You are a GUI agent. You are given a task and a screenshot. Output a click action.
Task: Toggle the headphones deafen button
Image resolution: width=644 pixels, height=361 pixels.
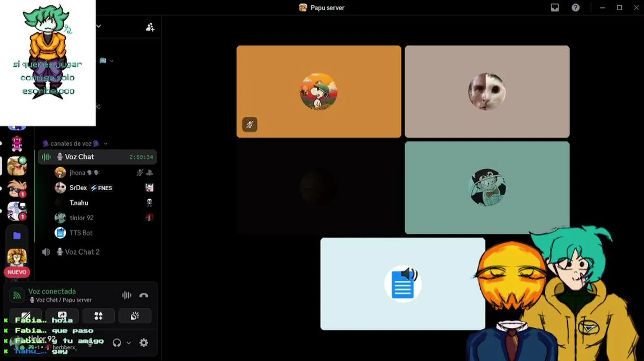tap(117, 343)
